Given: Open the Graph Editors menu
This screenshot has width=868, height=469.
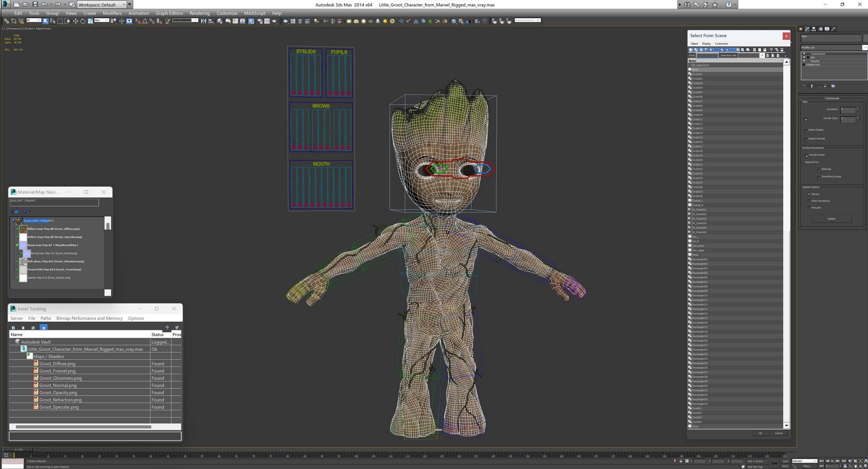Looking at the screenshot, I should click(169, 13).
